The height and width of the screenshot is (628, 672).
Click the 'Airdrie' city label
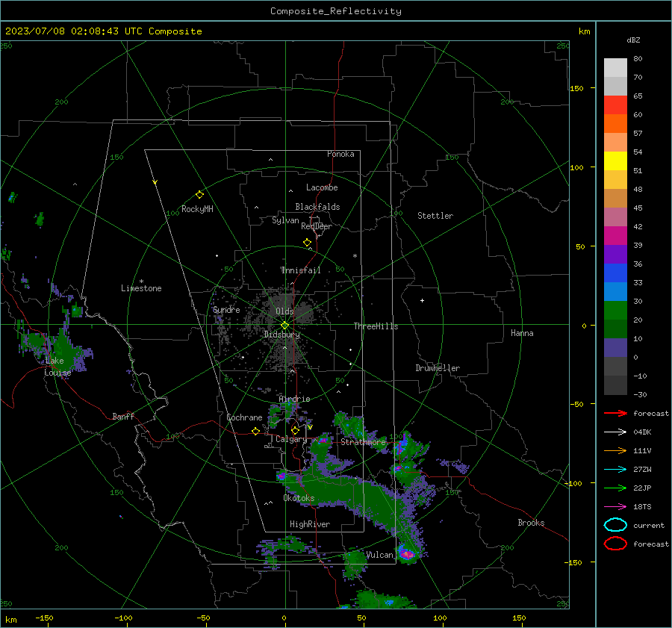(x=294, y=399)
